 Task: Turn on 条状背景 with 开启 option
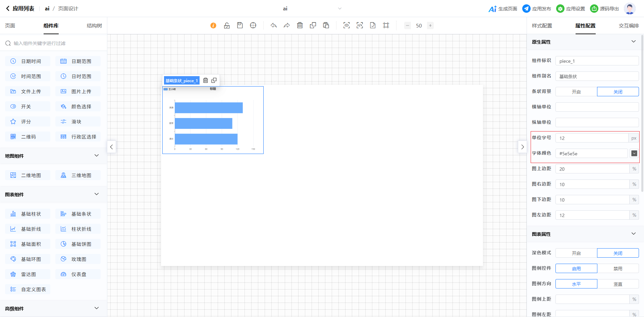click(x=576, y=92)
